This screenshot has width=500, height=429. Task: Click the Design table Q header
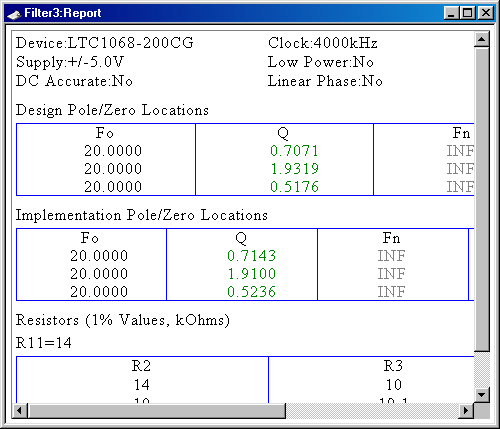(283, 133)
